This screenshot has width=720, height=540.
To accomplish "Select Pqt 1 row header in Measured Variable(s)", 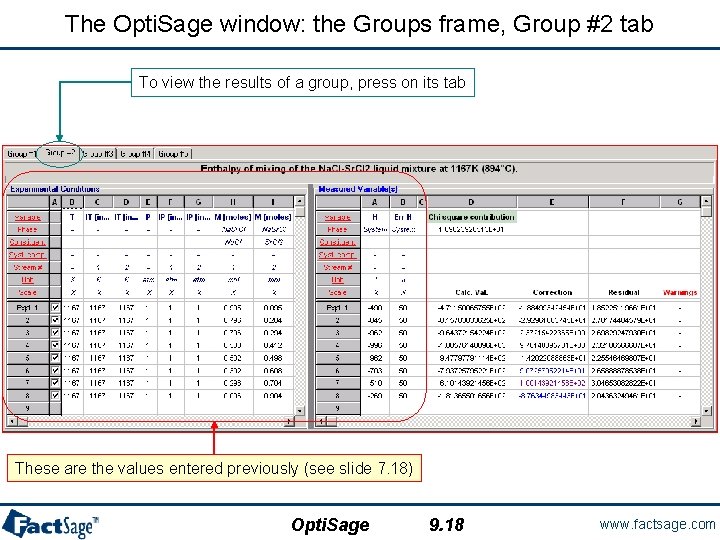I will coord(338,308).
